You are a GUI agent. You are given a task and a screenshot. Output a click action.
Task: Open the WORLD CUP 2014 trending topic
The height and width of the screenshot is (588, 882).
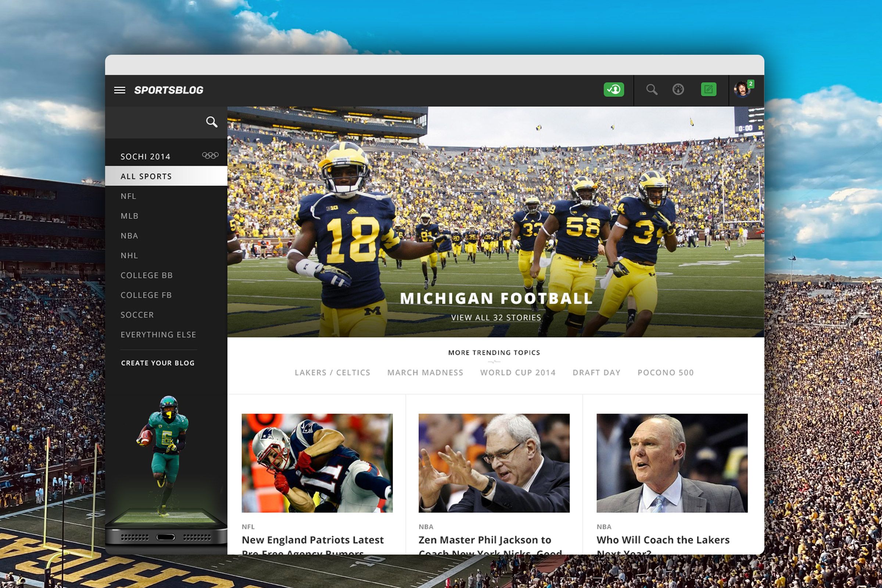click(518, 372)
